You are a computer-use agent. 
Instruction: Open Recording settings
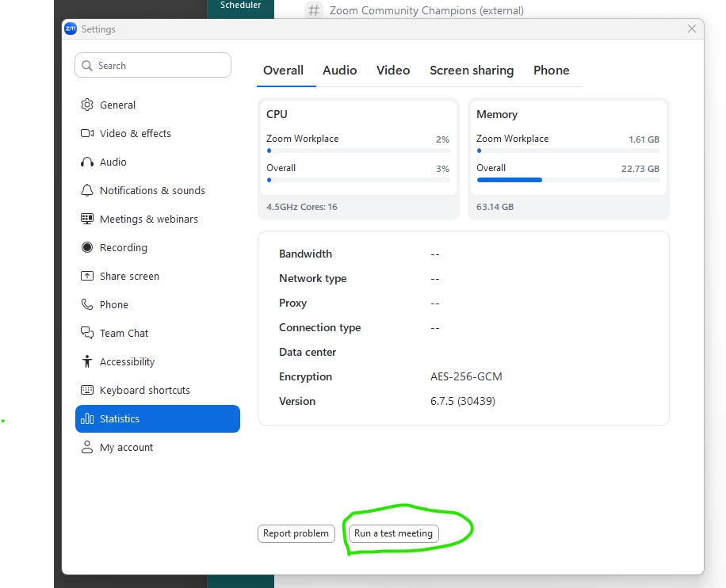tap(158, 247)
